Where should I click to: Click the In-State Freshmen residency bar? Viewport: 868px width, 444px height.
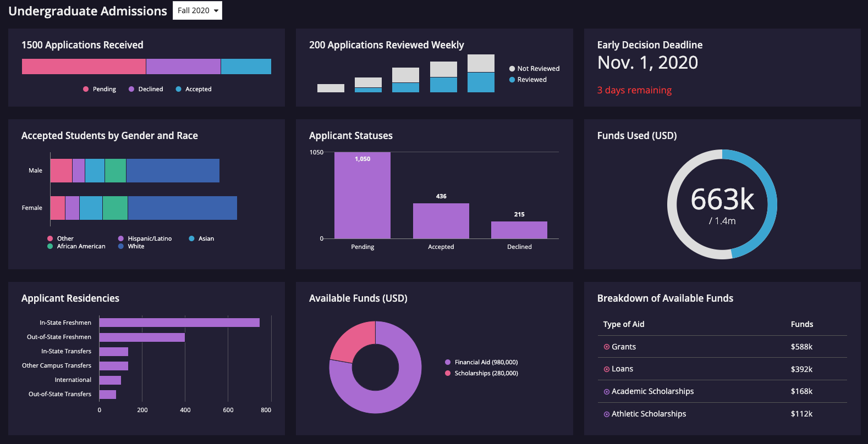click(x=179, y=323)
